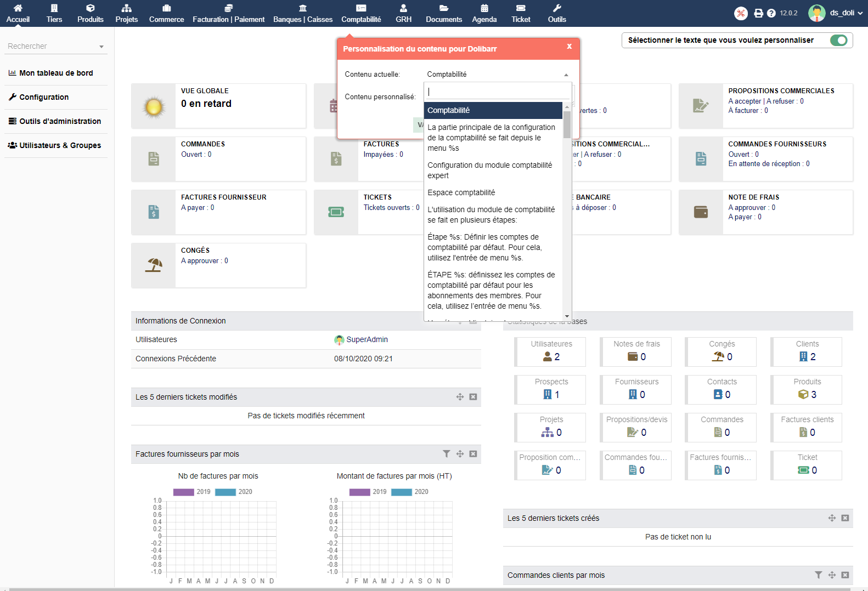Expand the Rechercher dropdown in sidebar
868x591 pixels.
click(101, 47)
